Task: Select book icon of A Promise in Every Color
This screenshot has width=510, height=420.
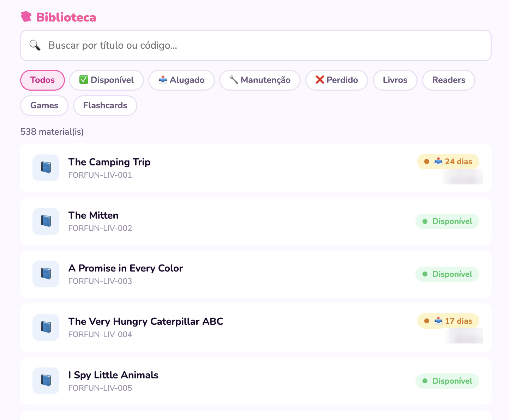Action: 46,274
